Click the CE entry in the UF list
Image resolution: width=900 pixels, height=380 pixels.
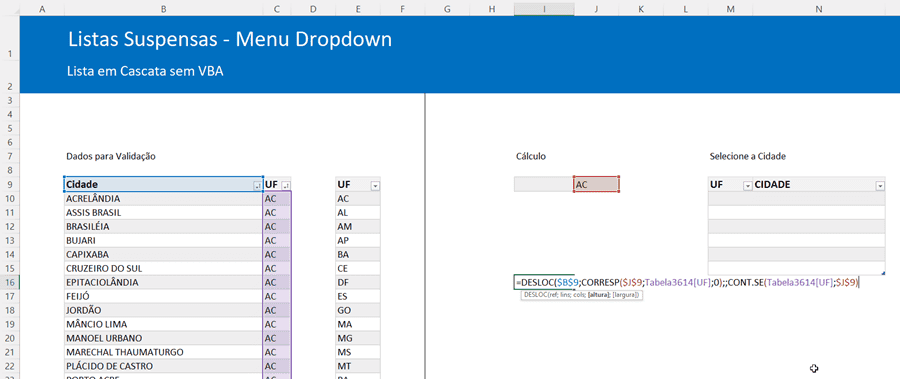pos(358,268)
